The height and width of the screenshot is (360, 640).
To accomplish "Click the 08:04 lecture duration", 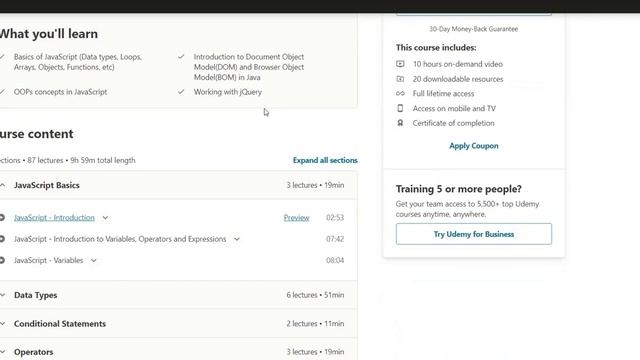I will click(x=335, y=260).
